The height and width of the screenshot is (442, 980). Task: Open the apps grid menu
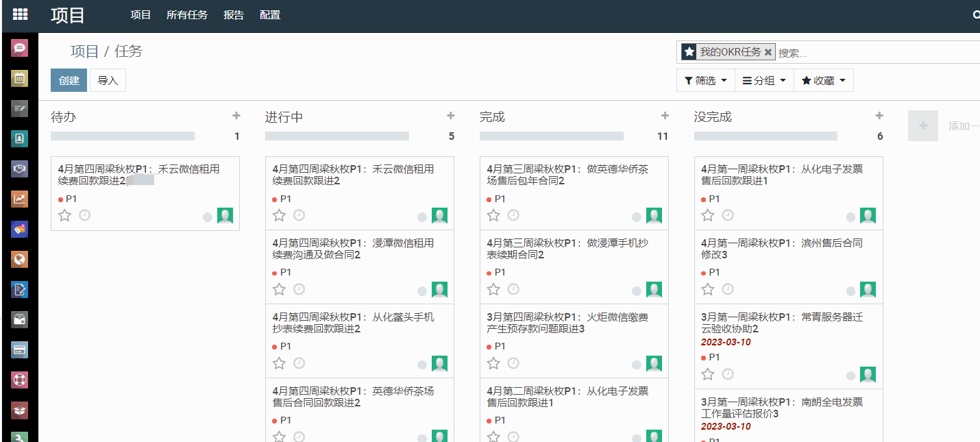21,14
